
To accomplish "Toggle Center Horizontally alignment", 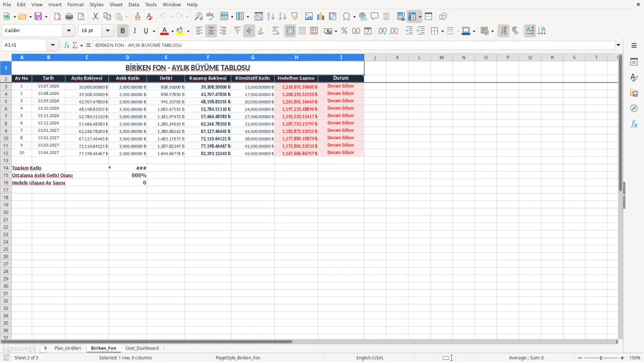I will [x=211, y=31].
